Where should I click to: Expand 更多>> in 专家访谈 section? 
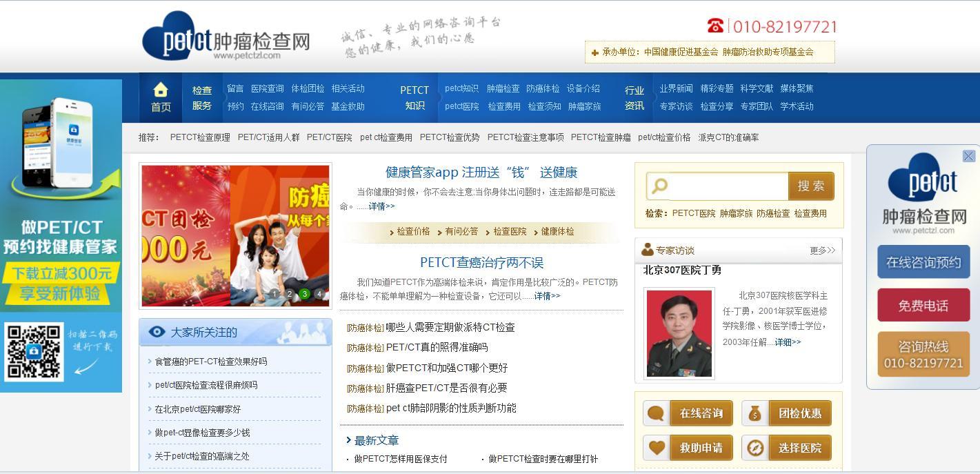tap(822, 250)
